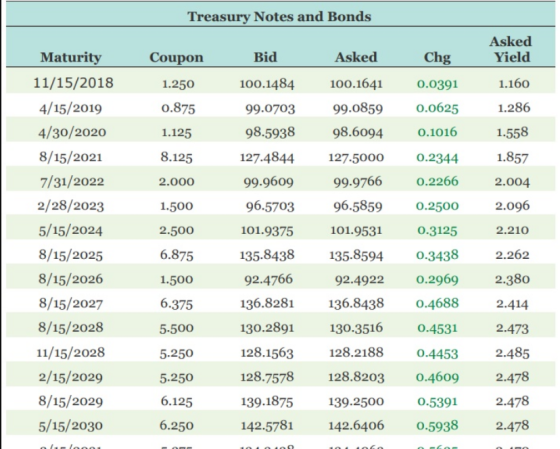Click bid price 127.4844

(x=267, y=157)
